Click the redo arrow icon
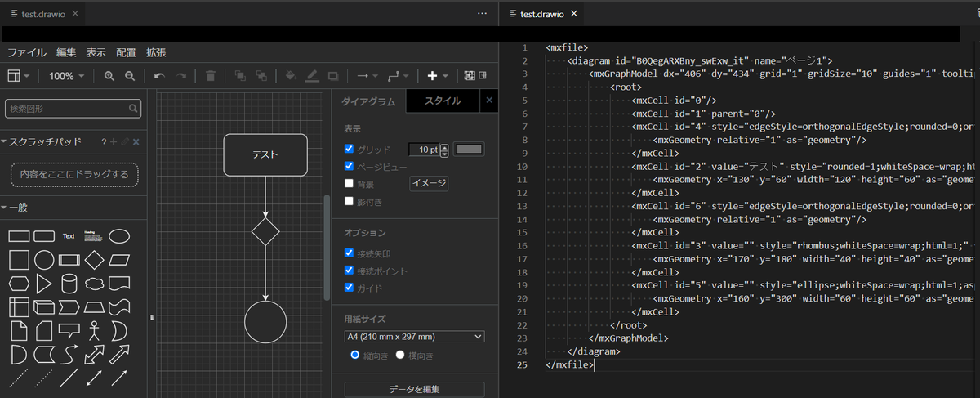The image size is (980, 398). point(180,76)
